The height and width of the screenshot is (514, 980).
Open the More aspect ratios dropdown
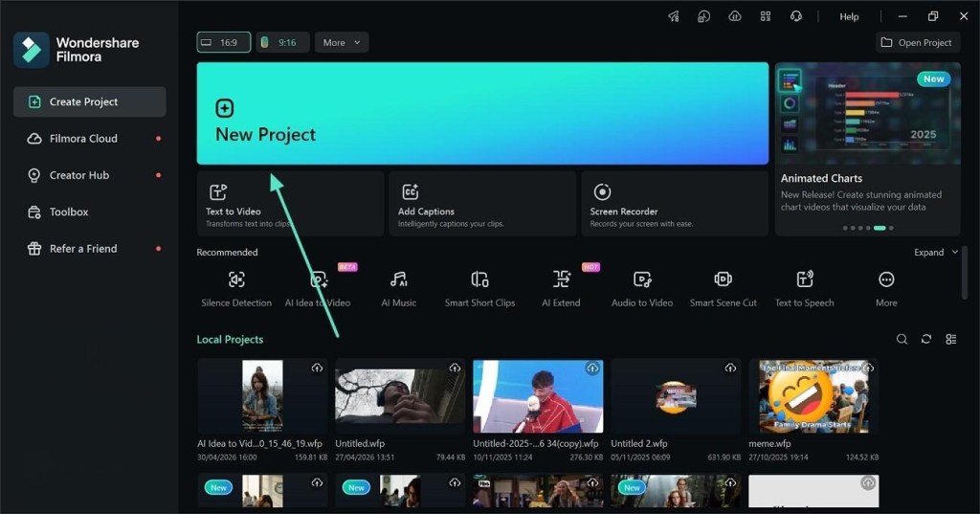pyautogui.click(x=342, y=42)
